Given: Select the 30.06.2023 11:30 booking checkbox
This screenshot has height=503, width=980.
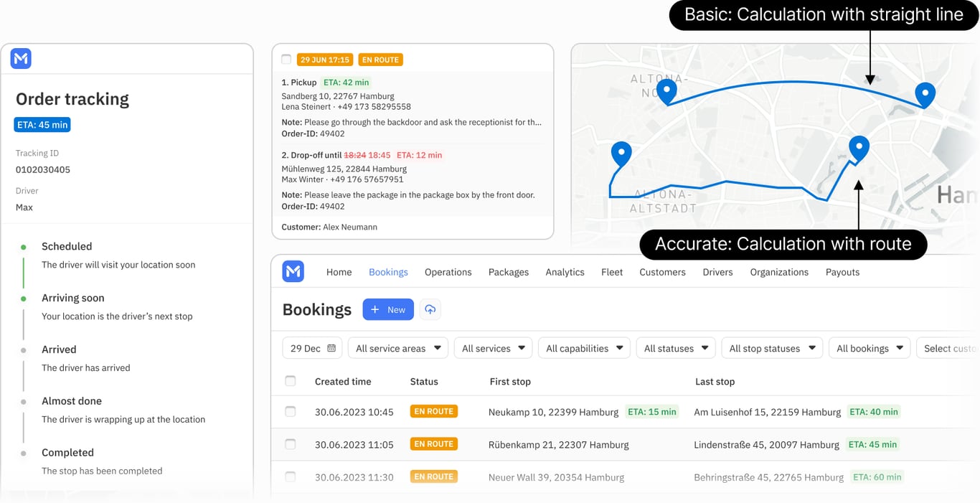Looking at the screenshot, I should [x=291, y=476].
